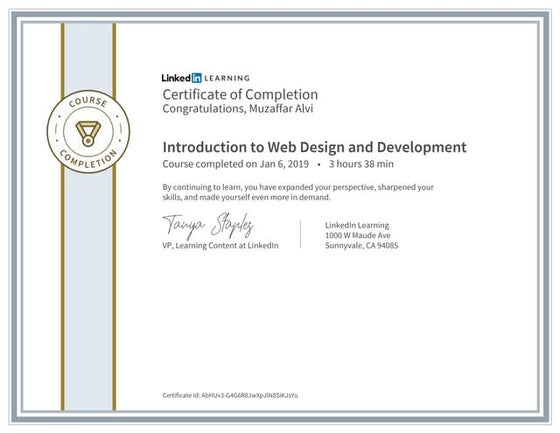The width and height of the screenshot is (560, 433).
Task: Click the LinkedIn Learning logo
Action: tap(206, 78)
